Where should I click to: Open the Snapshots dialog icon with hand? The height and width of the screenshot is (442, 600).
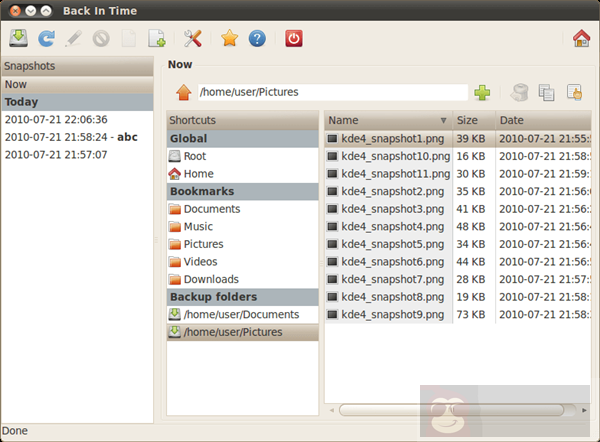tap(574, 92)
